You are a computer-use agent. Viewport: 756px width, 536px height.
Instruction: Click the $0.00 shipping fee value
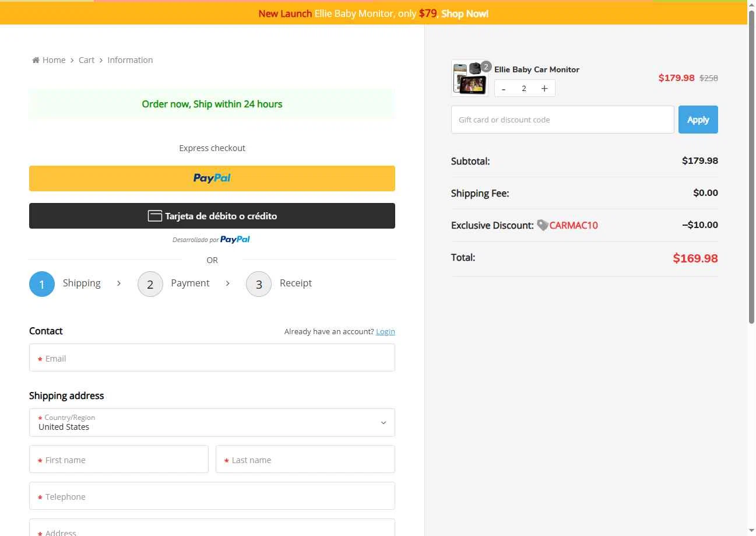tap(705, 193)
